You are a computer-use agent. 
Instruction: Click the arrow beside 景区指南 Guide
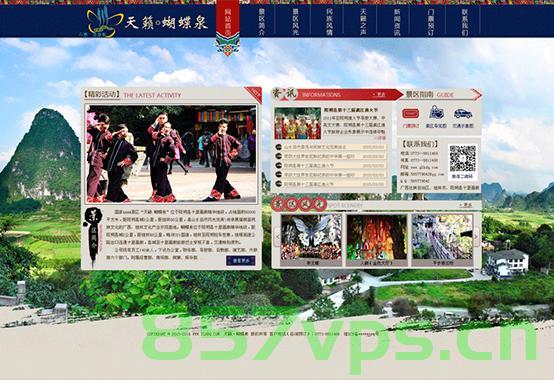477,95
